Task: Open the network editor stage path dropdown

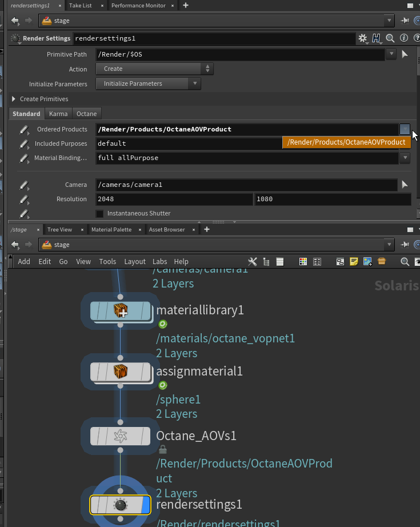Action: pos(389,245)
